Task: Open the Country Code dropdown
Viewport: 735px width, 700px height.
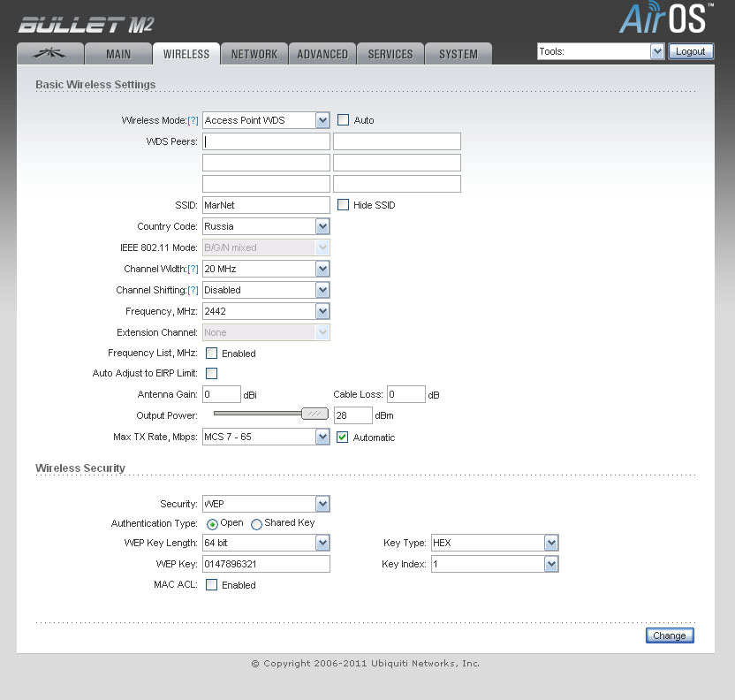Action: pos(266,226)
